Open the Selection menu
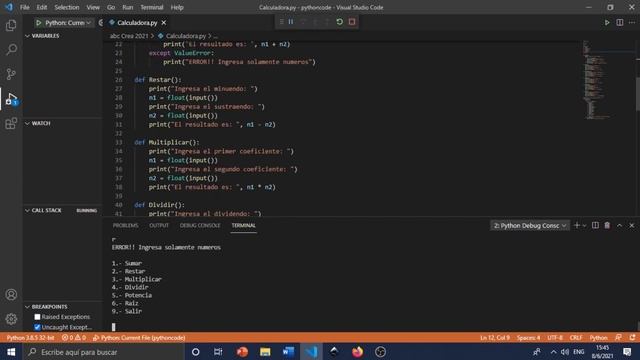640x360 pixels. (67, 7)
